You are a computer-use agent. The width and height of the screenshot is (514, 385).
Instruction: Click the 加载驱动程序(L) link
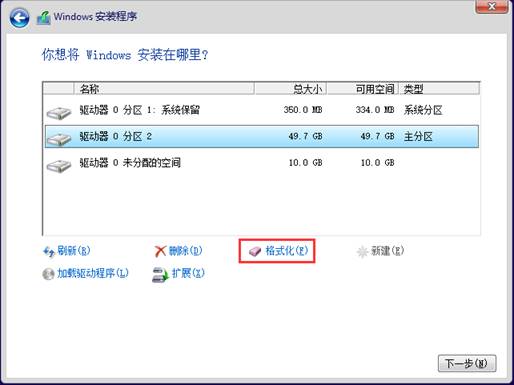tap(93, 273)
